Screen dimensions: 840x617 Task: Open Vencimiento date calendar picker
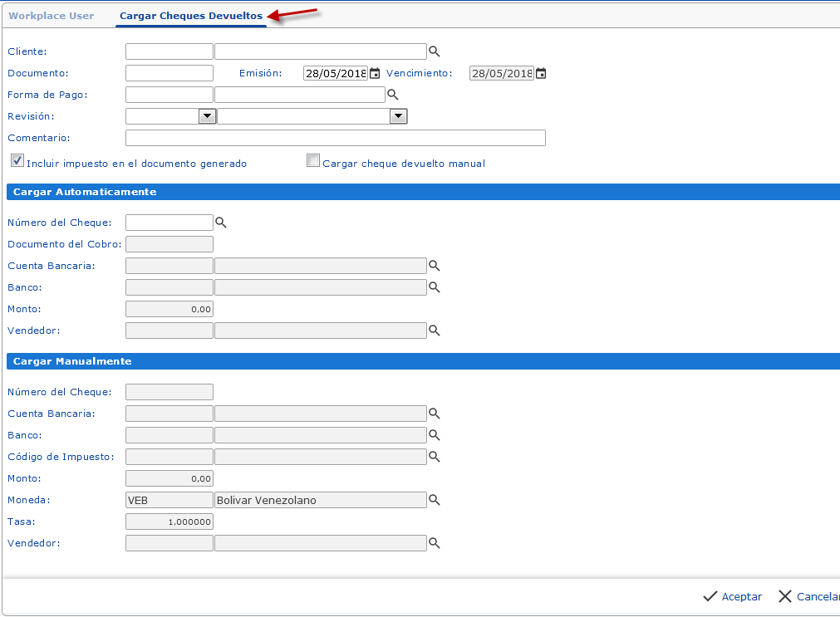pyautogui.click(x=541, y=73)
